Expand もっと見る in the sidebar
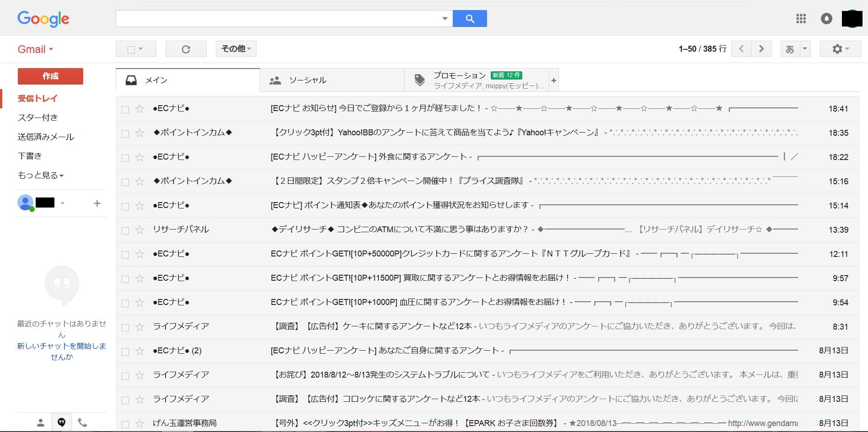The width and height of the screenshot is (868, 432). point(41,175)
